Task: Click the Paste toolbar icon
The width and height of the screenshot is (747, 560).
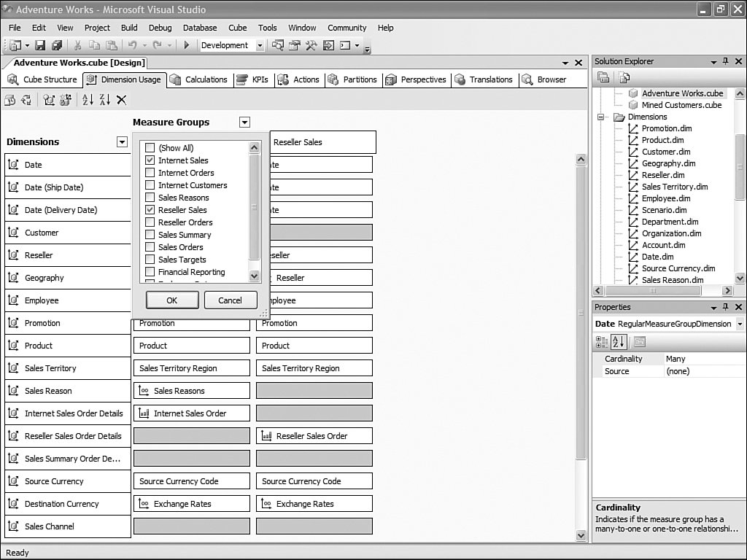Action: [x=112, y=45]
